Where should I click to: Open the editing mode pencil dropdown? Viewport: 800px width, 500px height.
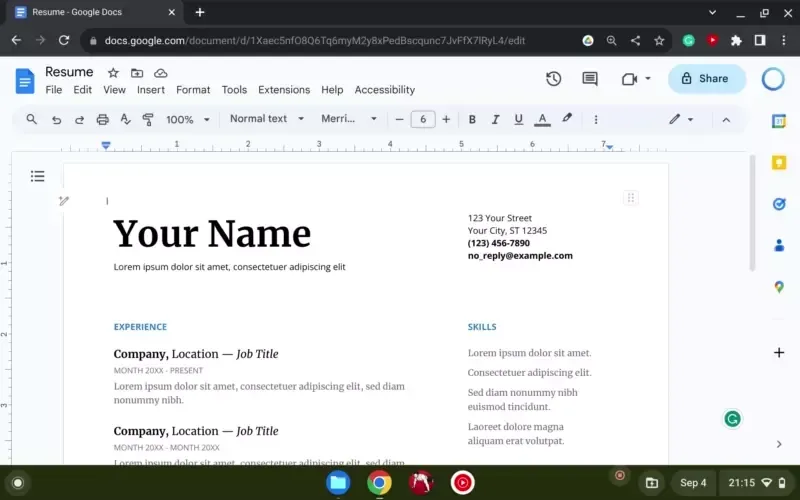(681, 119)
